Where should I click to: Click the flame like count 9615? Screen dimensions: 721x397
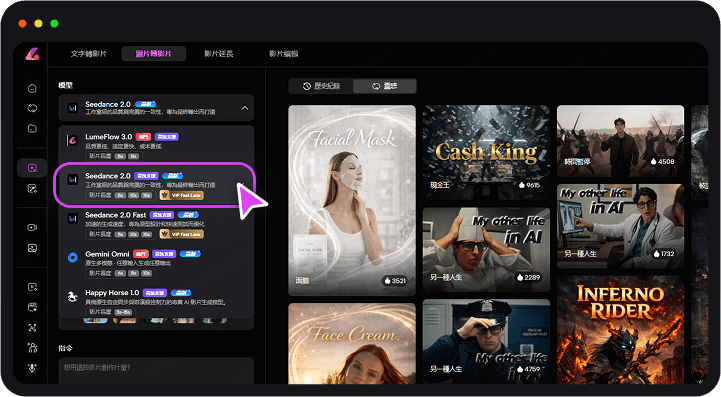click(x=529, y=185)
